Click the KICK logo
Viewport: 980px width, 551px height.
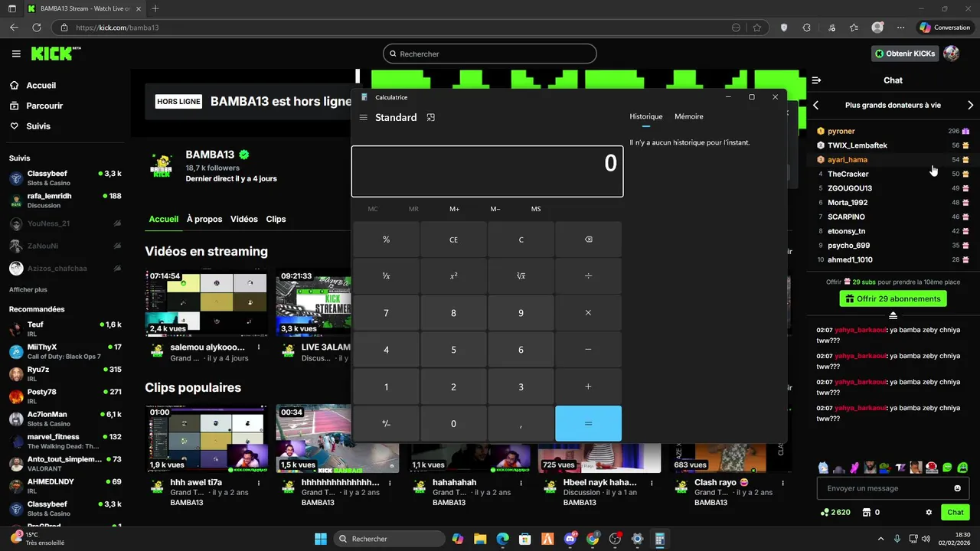56,53
